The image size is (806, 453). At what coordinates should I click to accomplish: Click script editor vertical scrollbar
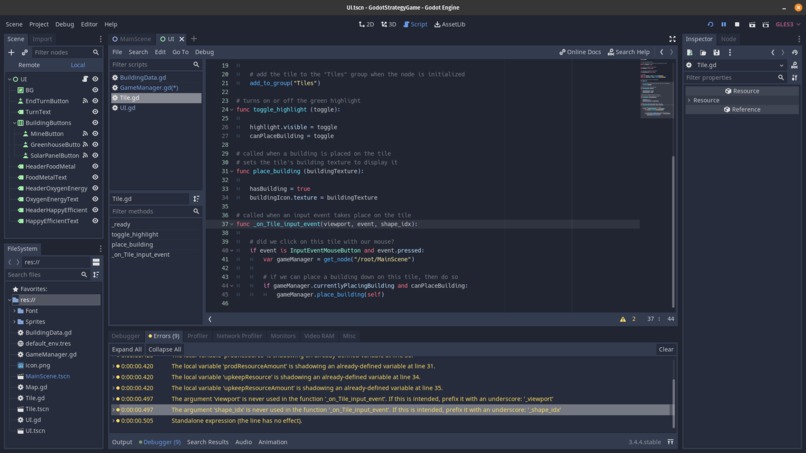click(673, 231)
